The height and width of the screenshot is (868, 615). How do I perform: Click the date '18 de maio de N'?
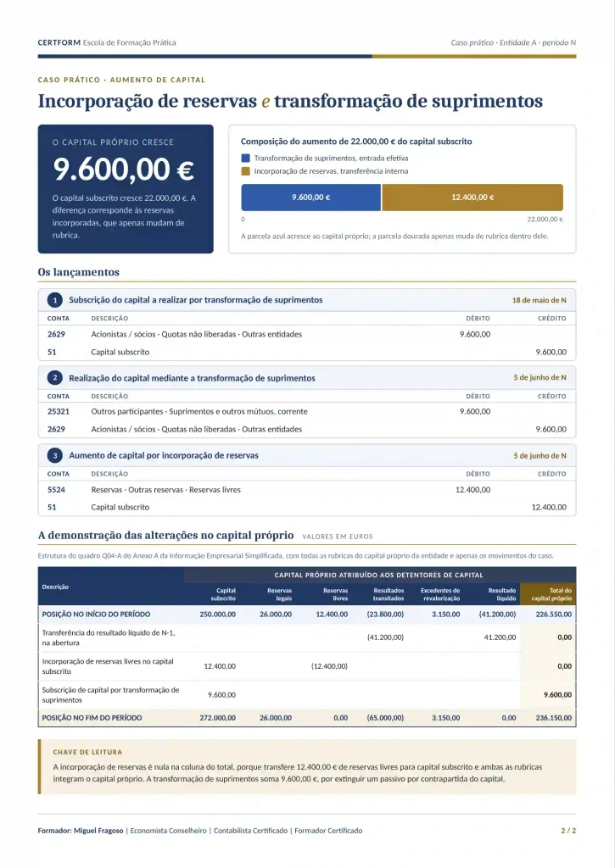(x=540, y=300)
